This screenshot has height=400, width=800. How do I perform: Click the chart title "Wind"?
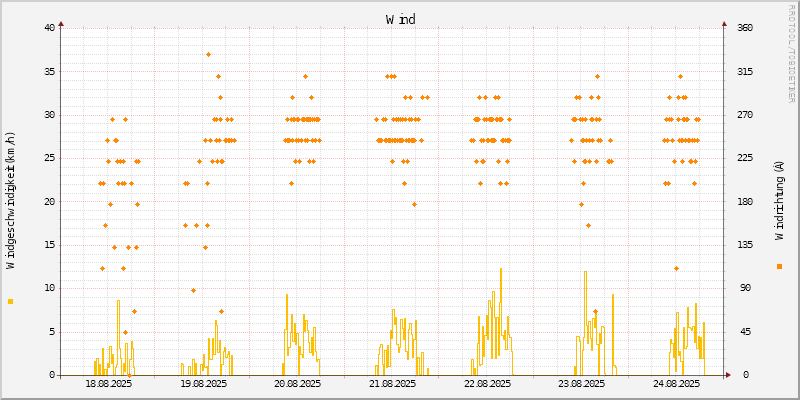400,19
